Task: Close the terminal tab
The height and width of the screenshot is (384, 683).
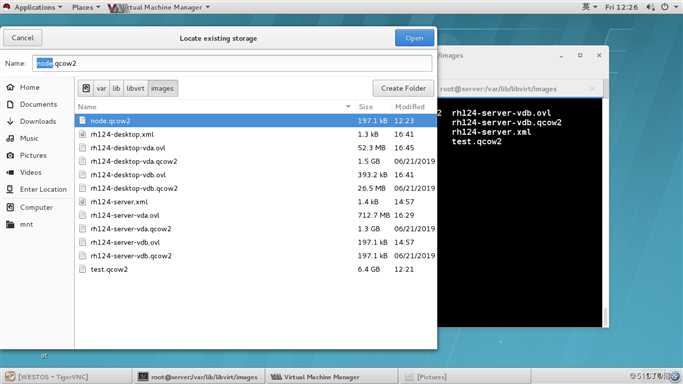Action: click(x=592, y=89)
